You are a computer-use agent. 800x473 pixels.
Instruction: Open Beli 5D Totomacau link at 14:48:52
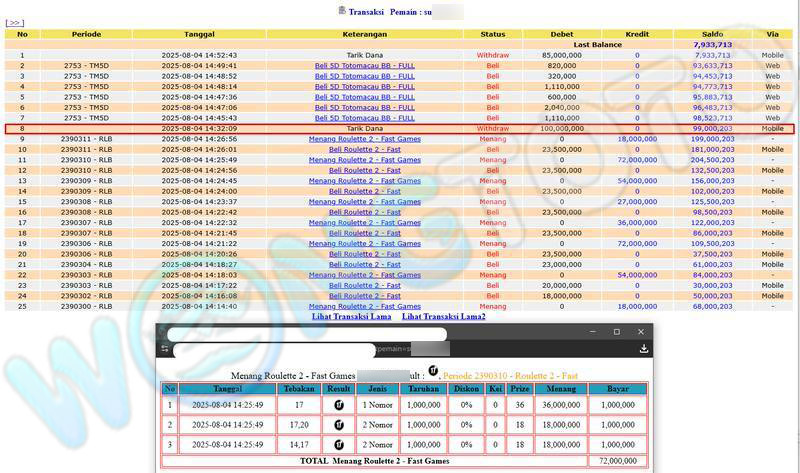tap(365, 76)
